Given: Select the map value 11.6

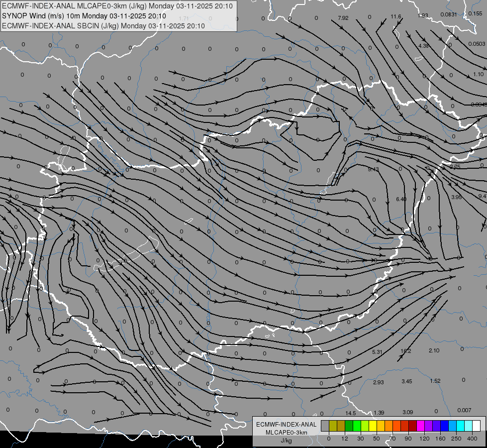Looking at the screenshot, I should coord(395,16).
